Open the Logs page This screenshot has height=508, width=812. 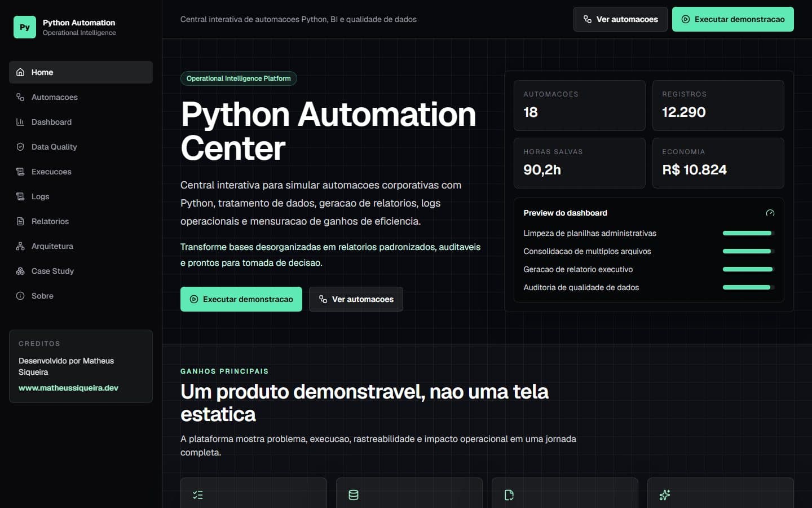[81, 196]
